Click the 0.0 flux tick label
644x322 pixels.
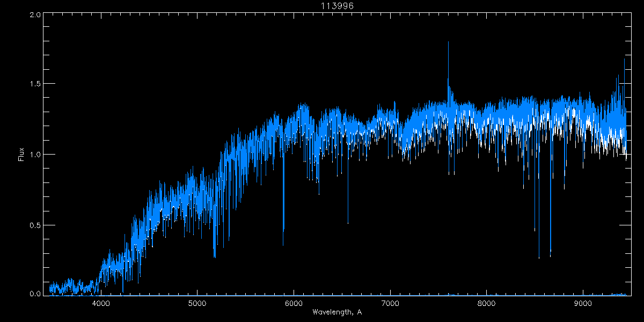point(35,294)
